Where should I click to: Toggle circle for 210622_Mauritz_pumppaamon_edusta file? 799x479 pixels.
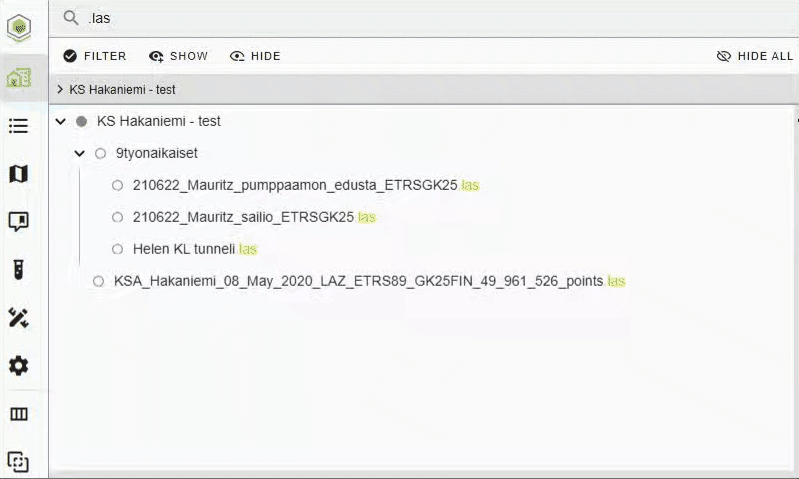coord(118,185)
